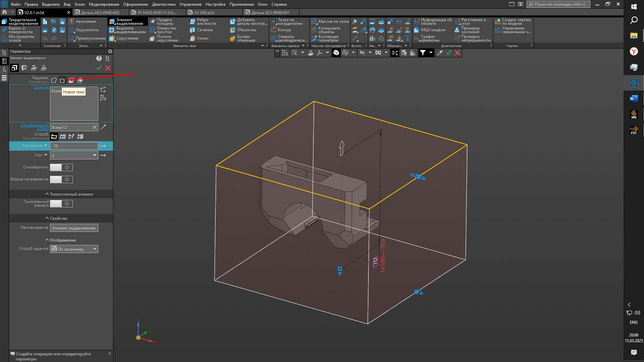Viewport: 644px width, 362px height.
Task: Collapse the Свойства section
Action: pyautogui.click(x=47, y=218)
